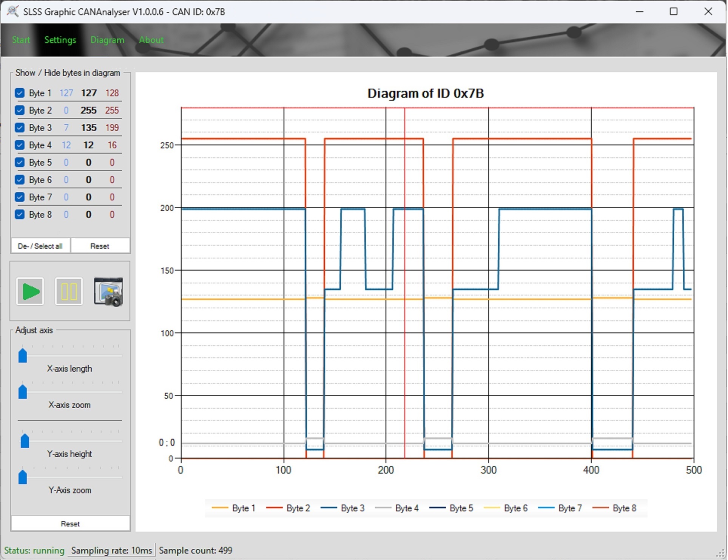Adjust the X-axis length slider
This screenshot has width=728, height=560.
[x=22, y=355]
